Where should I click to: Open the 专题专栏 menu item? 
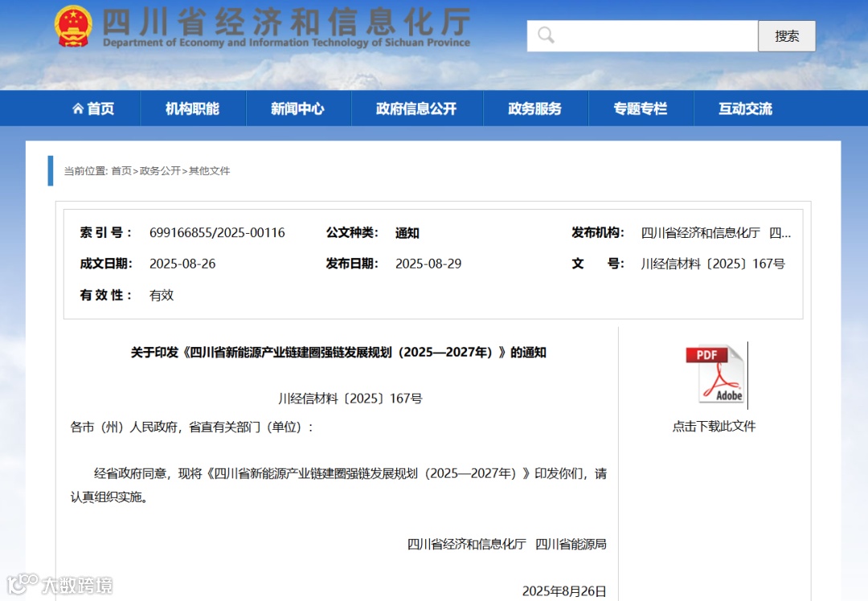click(641, 108)
